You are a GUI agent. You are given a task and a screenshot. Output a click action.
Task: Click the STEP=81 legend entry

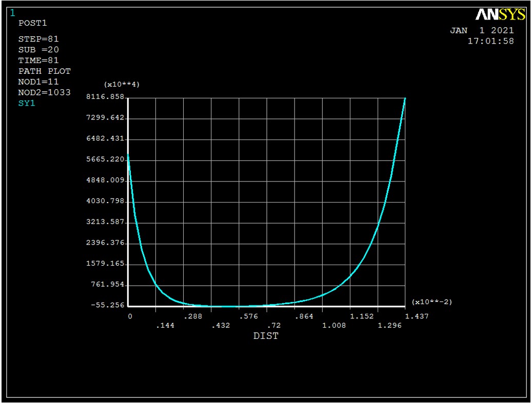38,39
